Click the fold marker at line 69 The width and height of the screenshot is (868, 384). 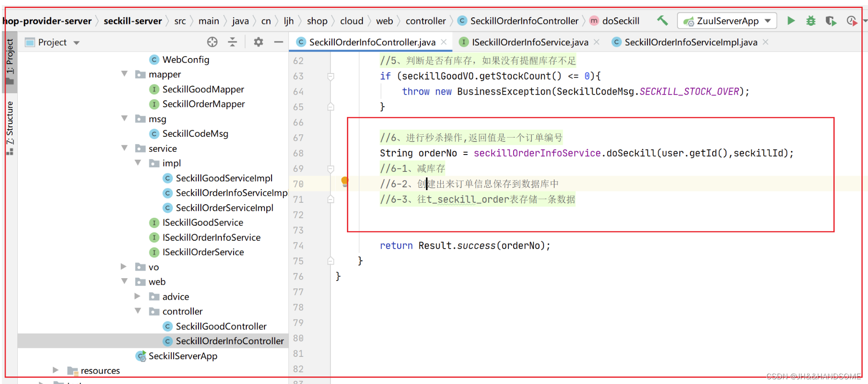(331, 169)
